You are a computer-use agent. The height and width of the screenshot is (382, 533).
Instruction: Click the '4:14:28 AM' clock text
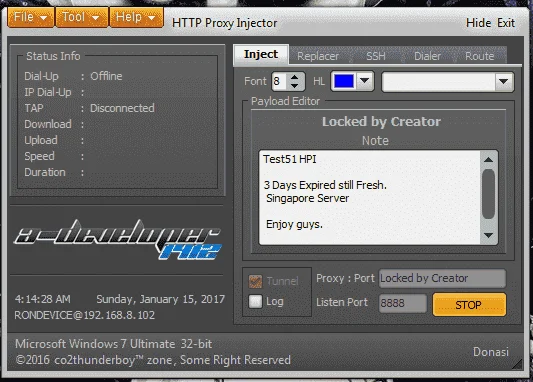tap(42, 299)
